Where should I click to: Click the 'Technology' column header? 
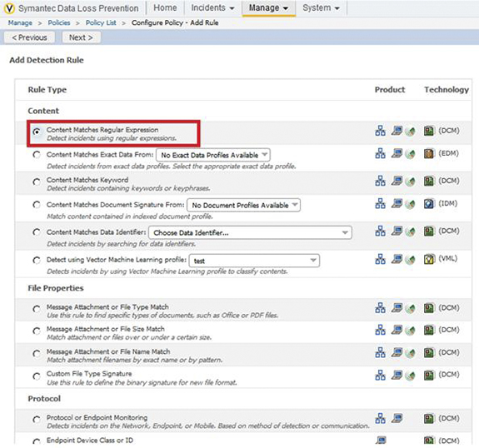(x=447, y=90)
